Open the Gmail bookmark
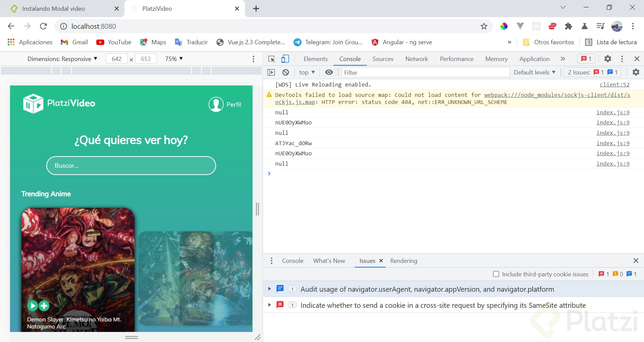Viewport: 644px width, 342px height. [x=74, y=42]
